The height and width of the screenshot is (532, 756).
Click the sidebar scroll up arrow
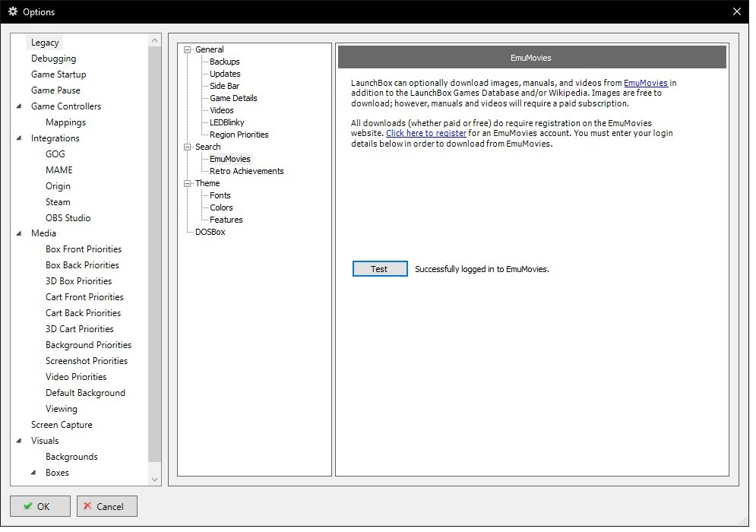(154, 40)
